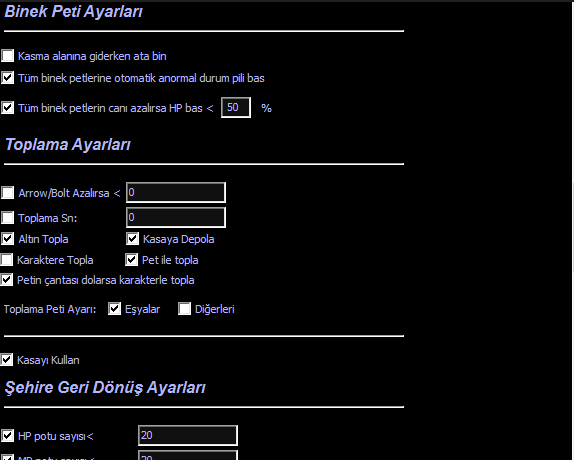Uncheck 'Petin çantası dolarsa karakterle topla'
Viewport: 574px width, 460px height.
[x=7, y=280]
